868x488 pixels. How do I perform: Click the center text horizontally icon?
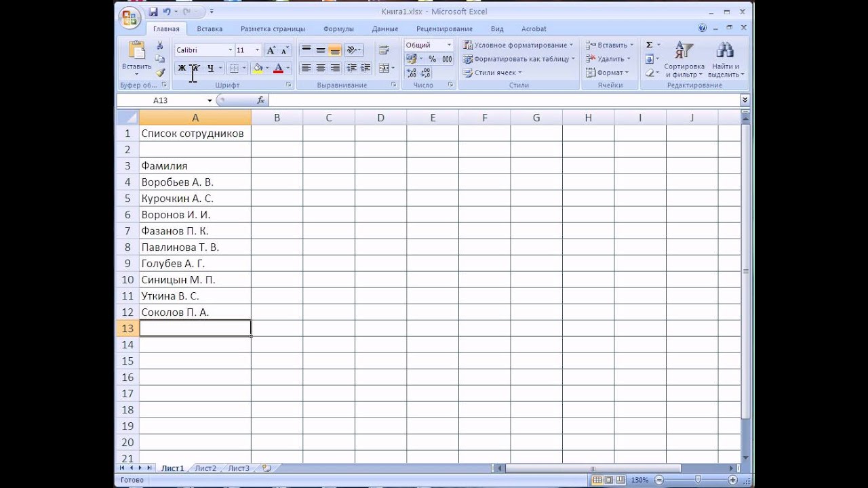[x=321, y=68]
